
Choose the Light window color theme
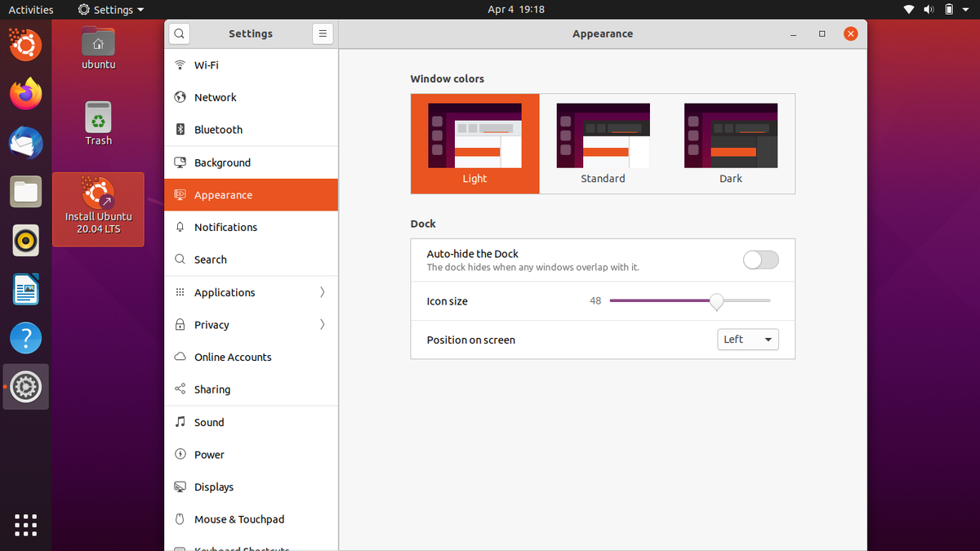tap(474, 144)
